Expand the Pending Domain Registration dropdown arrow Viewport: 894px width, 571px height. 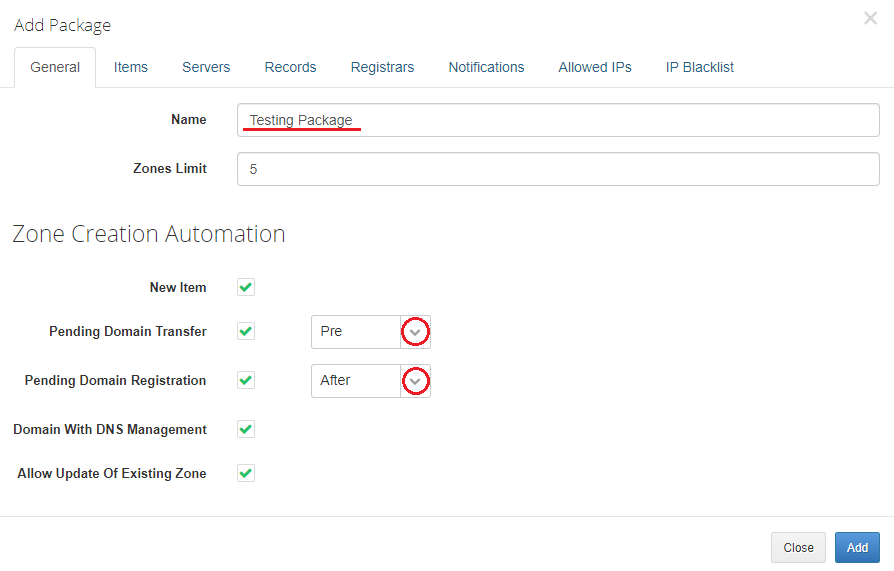415,381
